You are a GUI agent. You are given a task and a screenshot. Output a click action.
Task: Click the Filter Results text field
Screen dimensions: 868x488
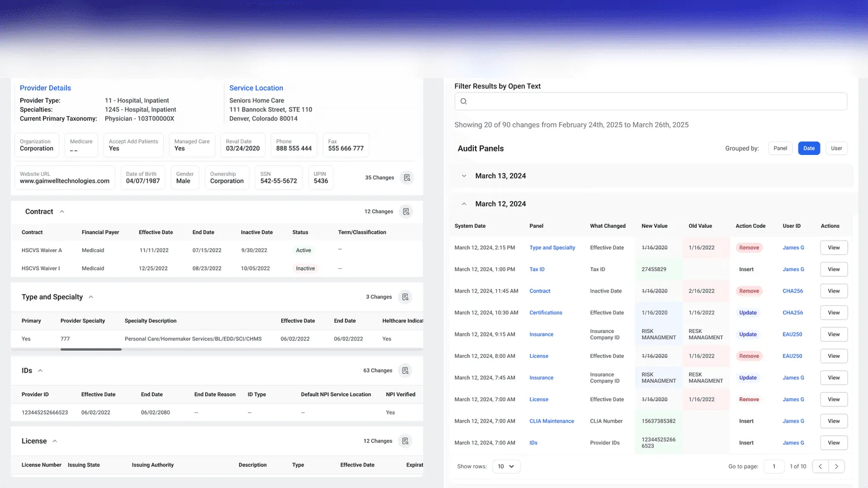point(650,101)
